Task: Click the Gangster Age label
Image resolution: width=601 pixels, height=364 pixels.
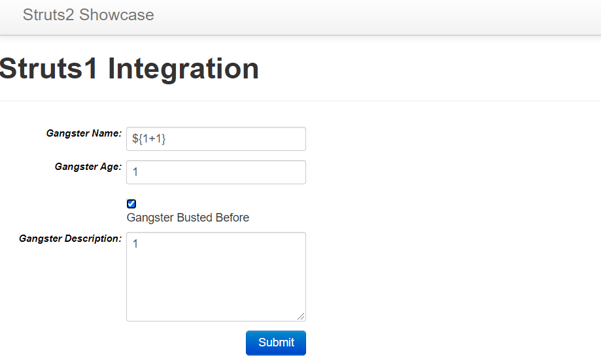Action: coord(88,167)
